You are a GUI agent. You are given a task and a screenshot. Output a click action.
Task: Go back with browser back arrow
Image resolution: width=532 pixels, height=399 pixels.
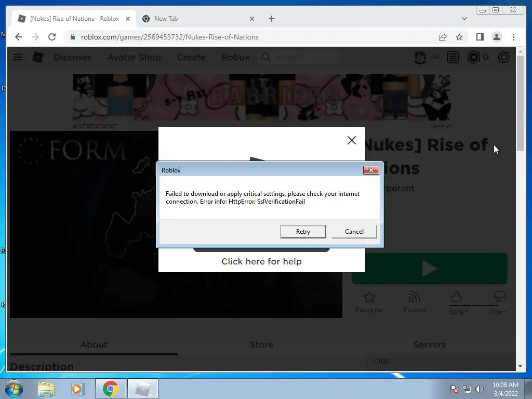[19, 37]
